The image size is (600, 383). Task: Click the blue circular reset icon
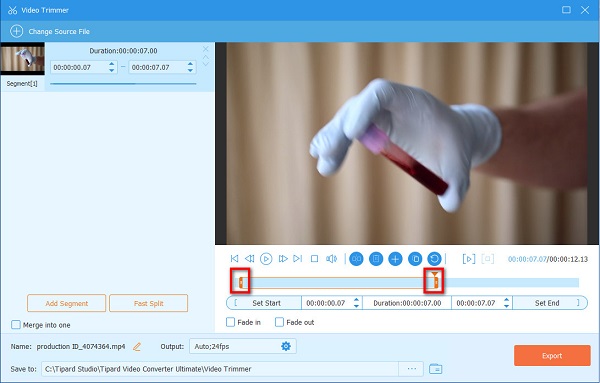434,259
